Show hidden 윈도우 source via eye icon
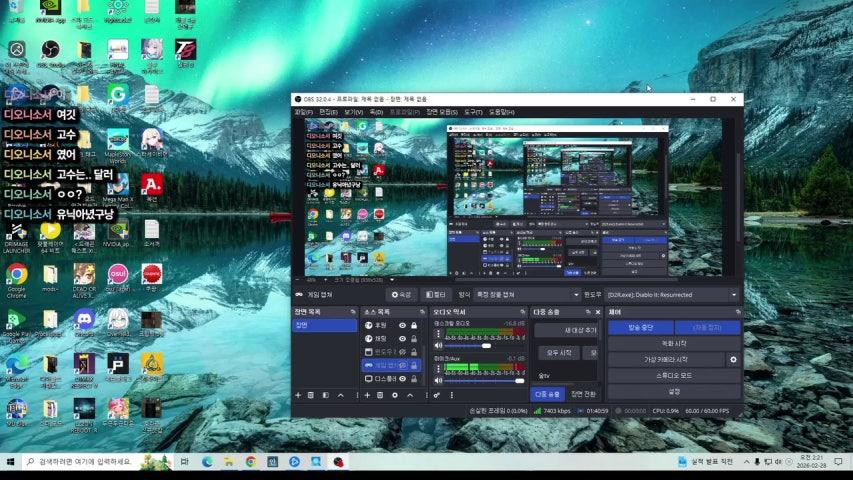 click(403, 352)
